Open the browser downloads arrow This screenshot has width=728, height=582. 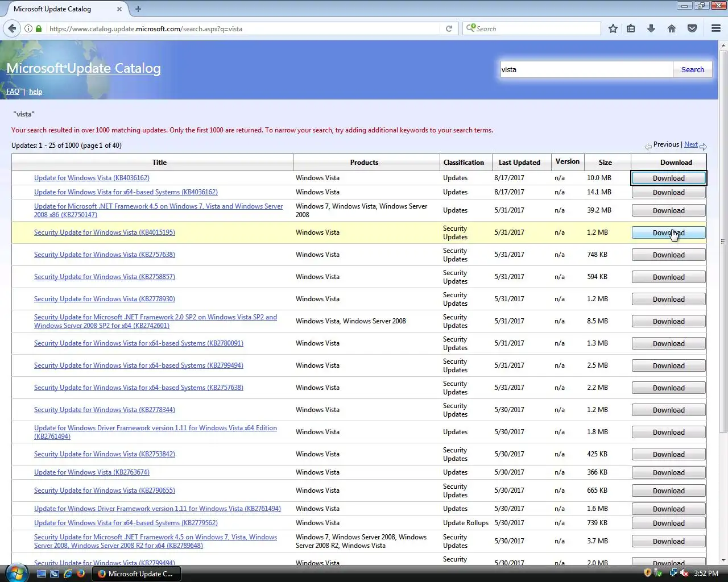point(651,28)
